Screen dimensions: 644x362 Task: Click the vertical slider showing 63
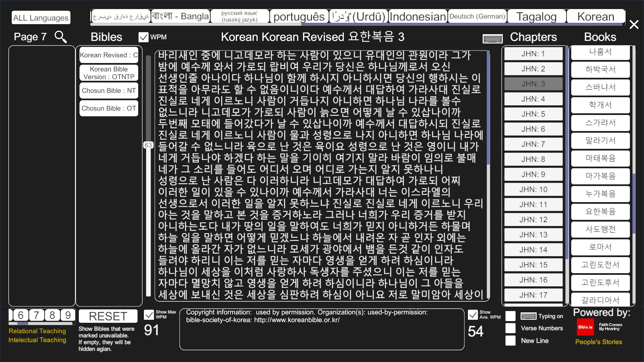[x=149, y=145]
